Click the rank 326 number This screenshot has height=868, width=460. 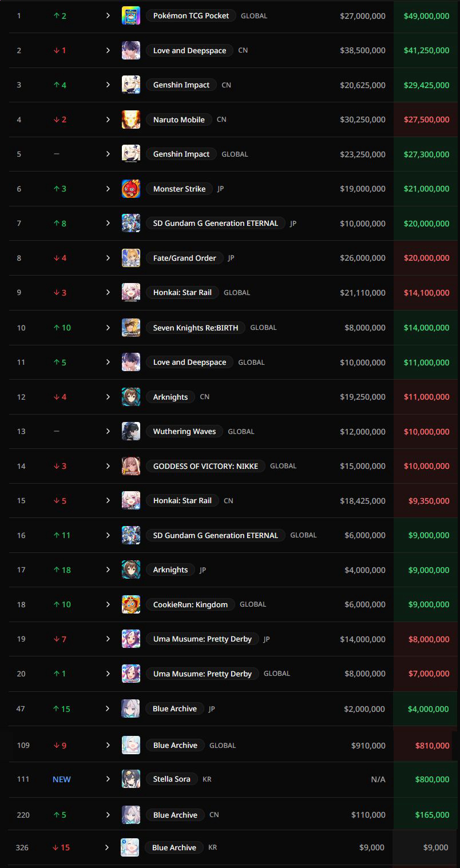tap(22, 847)
